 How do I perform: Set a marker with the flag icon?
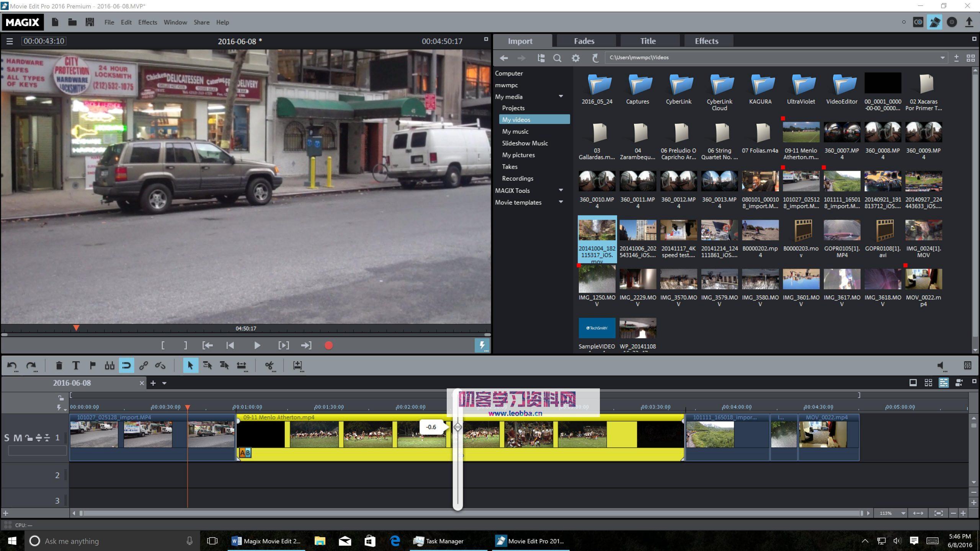click(x=93, y=366)
